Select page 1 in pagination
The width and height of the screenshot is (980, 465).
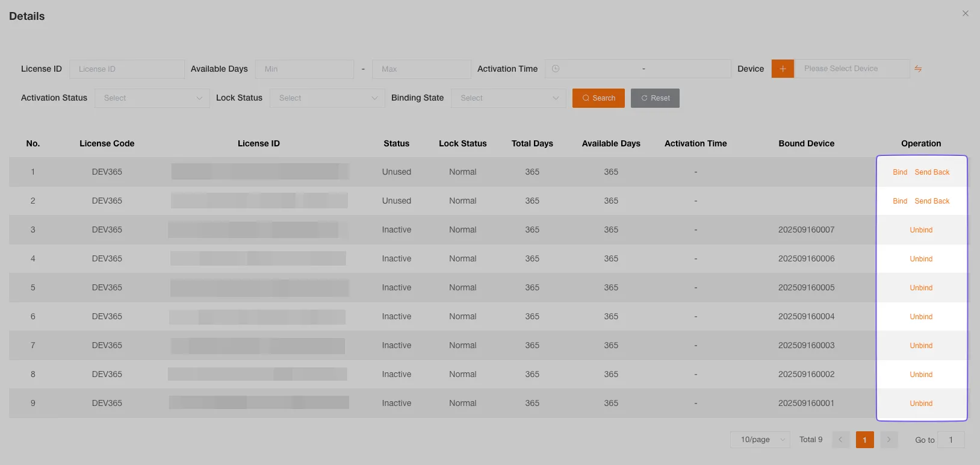coord(864,440)
